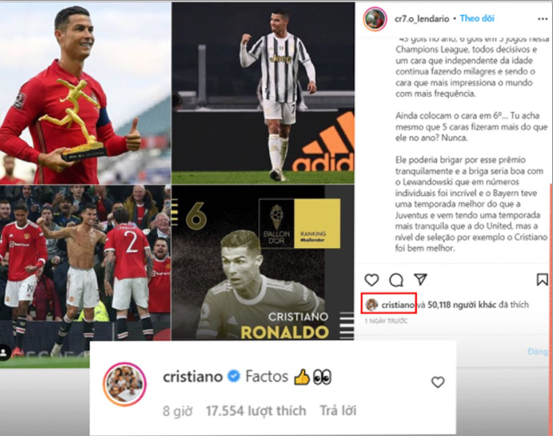
Task: Open the Ballon d'Or ranking image
Action: (263, 262)
